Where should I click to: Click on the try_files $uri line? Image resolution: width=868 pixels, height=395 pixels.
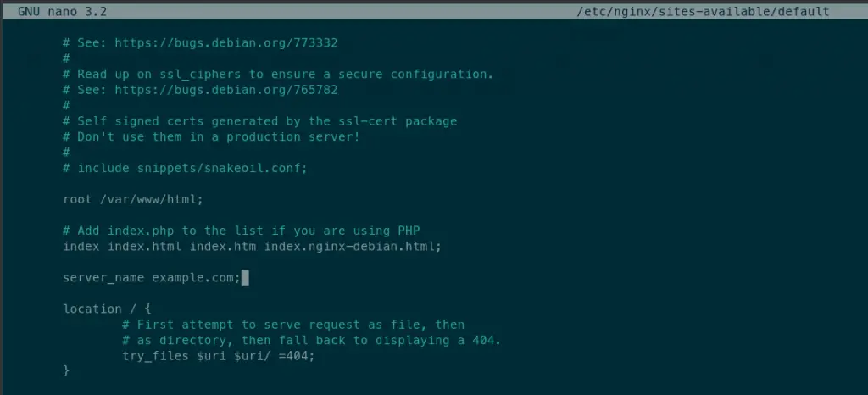click(x=218, y=356)
